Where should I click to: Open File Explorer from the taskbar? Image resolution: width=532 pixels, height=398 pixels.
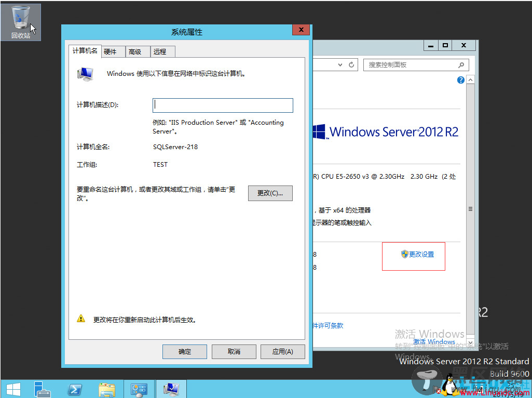pos(107,390)
